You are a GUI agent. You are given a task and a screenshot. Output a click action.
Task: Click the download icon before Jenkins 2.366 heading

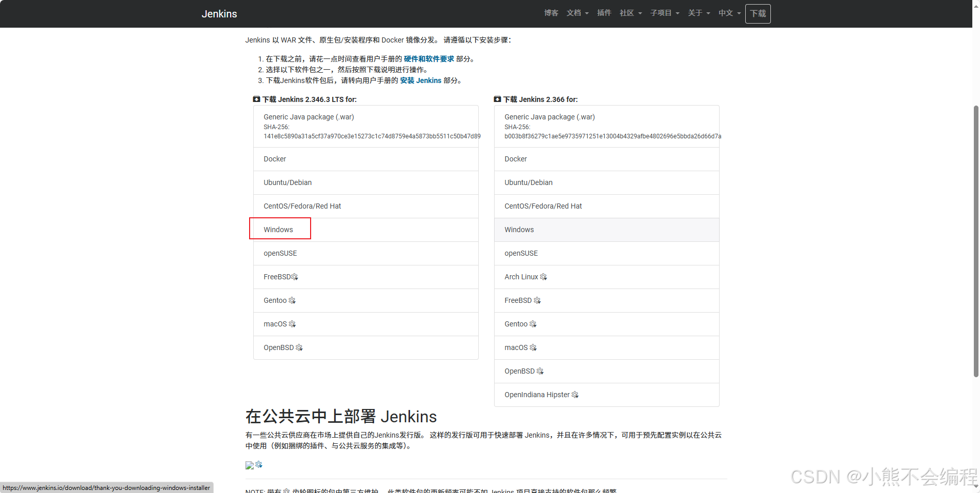click(497, 99)
